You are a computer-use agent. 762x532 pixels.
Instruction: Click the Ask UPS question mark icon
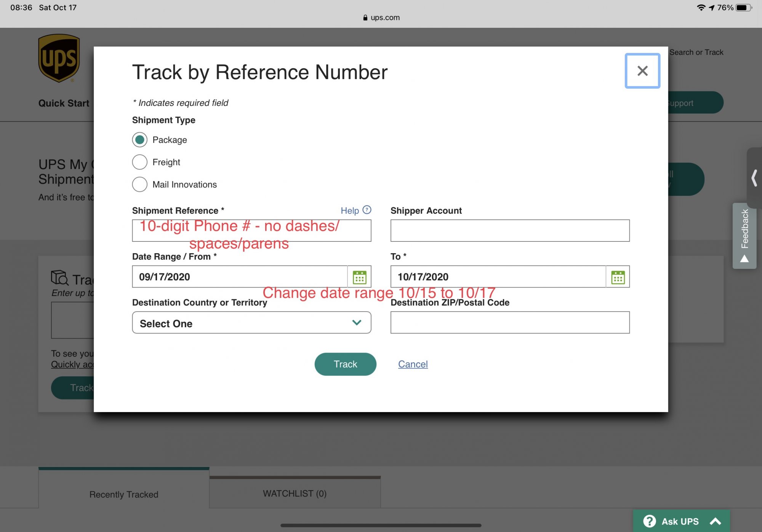tap(649, 521)
